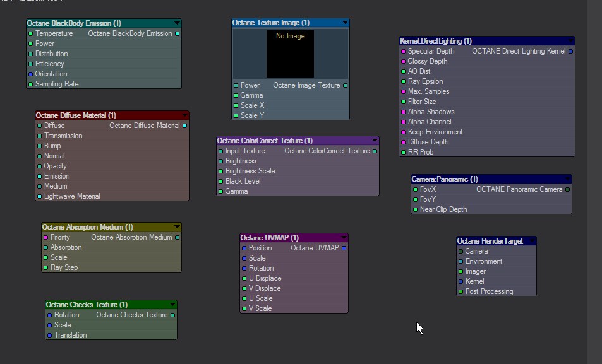Select the Octane RenderTarget node title
This screenshot has width=602, height=364.
490,241
